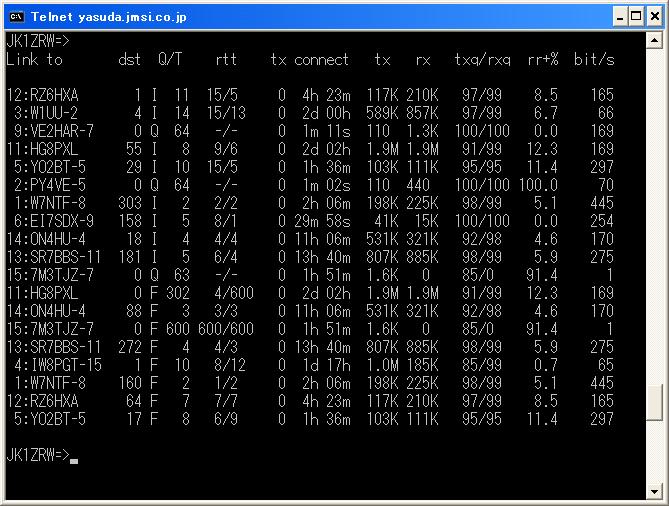Click '15:7M3TJZ-7' in the row with Q 63
This screenshot has height=506, width=669.
click(x=50, y=275)
